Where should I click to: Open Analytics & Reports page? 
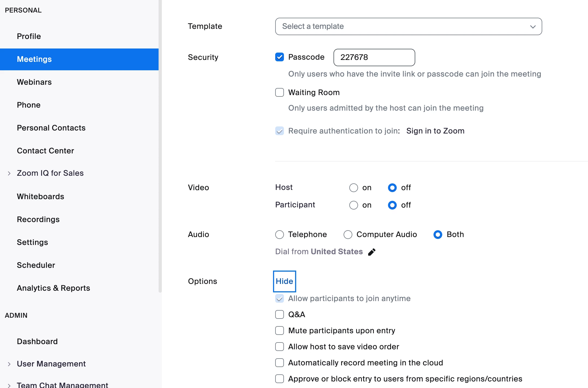coord(53,288)
